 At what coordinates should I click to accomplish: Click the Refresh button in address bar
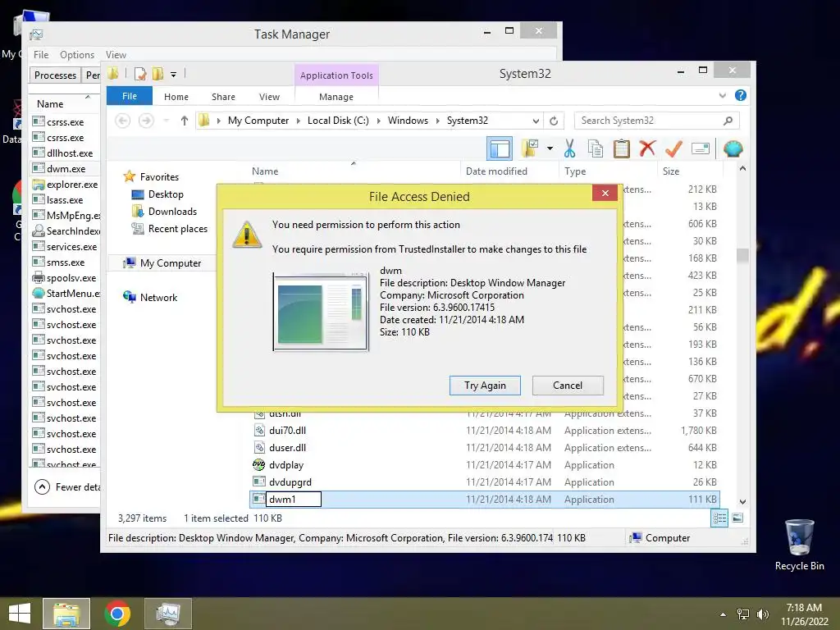point(554,121)
